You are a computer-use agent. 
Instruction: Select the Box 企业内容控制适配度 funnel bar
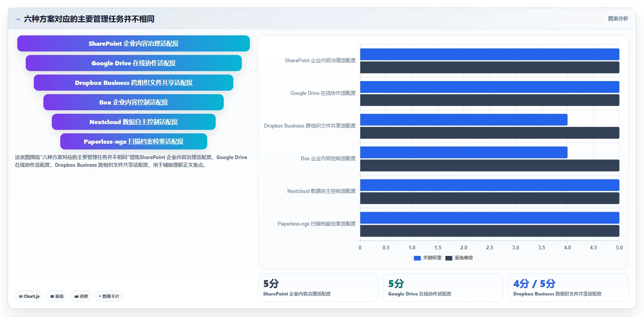pos(134,102)
